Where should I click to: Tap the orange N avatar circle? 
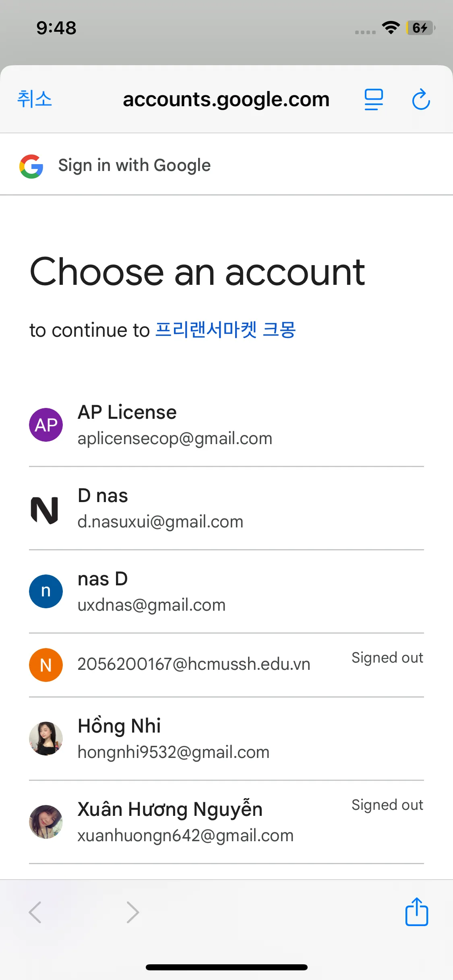point(46,665)
